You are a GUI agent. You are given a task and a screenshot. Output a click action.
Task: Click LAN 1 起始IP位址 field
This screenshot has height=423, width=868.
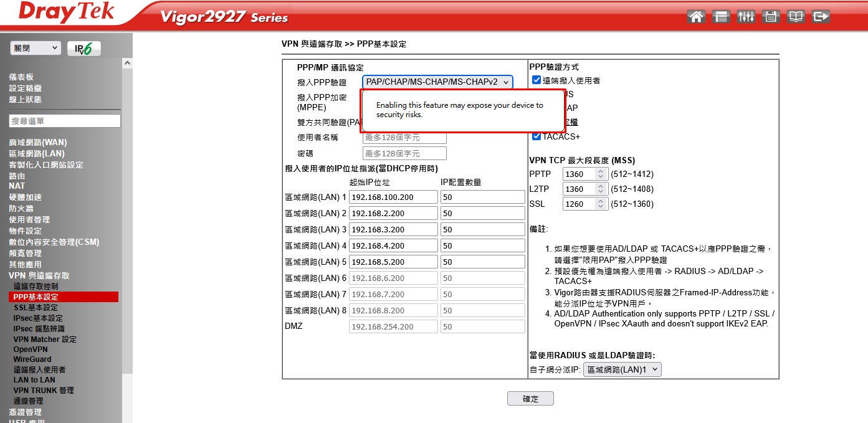point(393,197)
